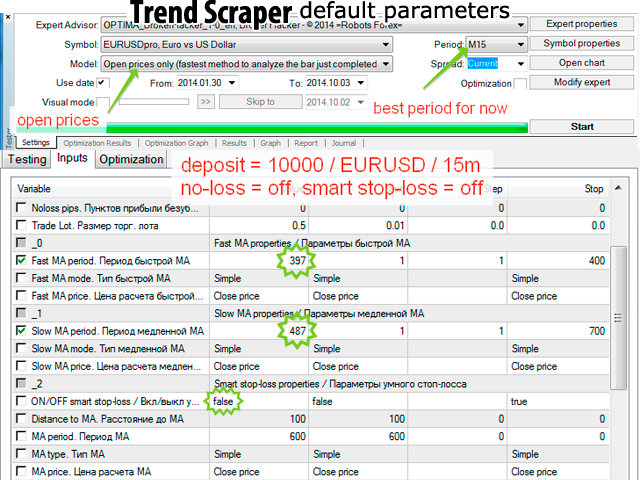The height and width of the screenshot is (480, 640).
Task: Expand the Spread dropdown set to Current
Action: [520, 64]
